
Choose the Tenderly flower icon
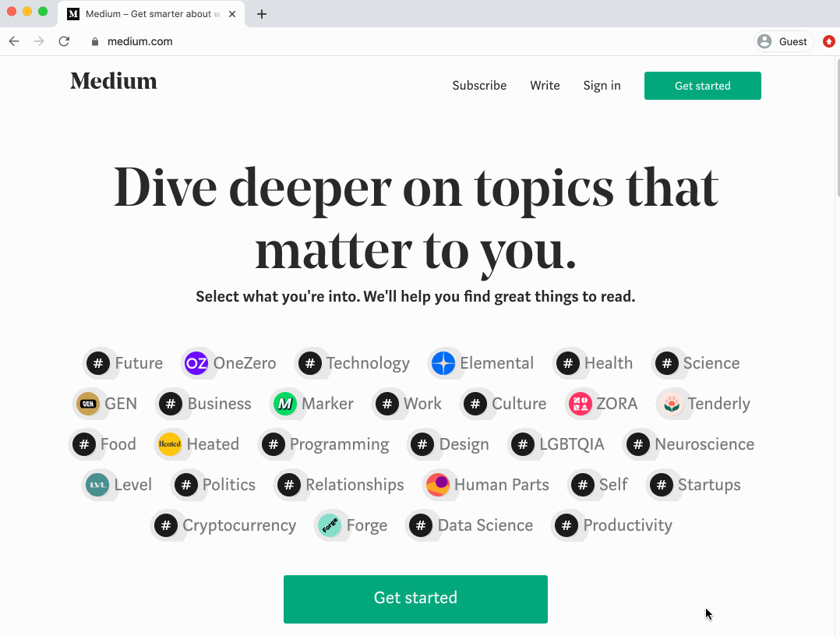click(671, 404)
